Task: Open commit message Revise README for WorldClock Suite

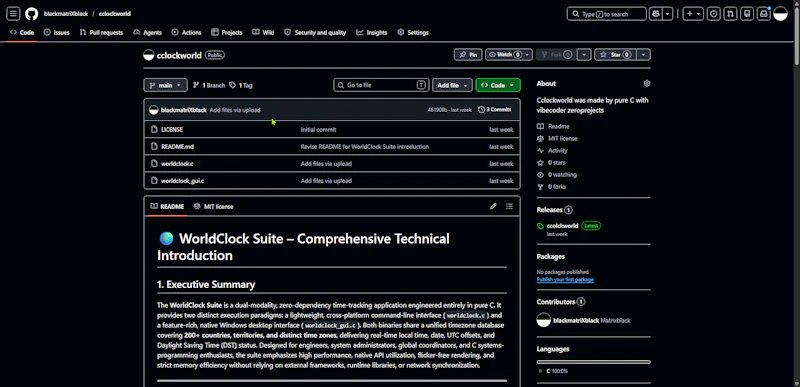Action: pyautogui.click(x=364, y=147)
